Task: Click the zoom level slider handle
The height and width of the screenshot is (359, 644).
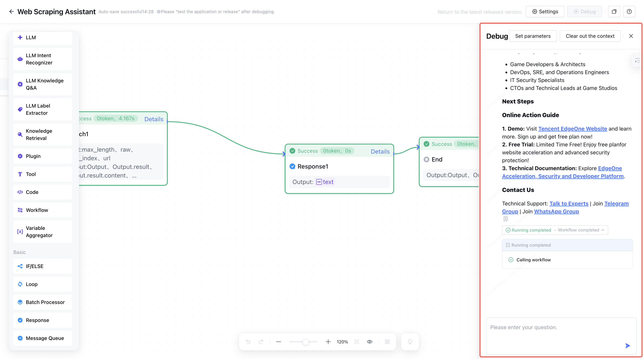Action: pos(305,342)
